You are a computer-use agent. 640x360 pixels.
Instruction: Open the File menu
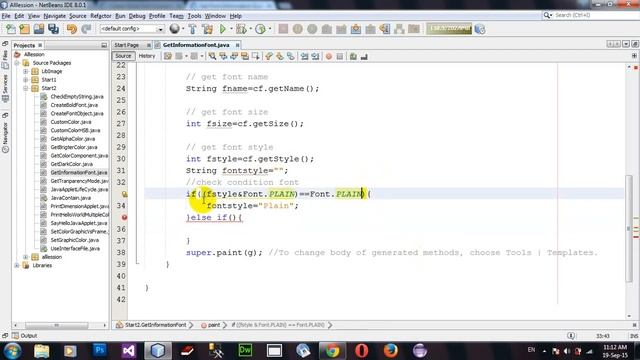(x=6, y=16)
